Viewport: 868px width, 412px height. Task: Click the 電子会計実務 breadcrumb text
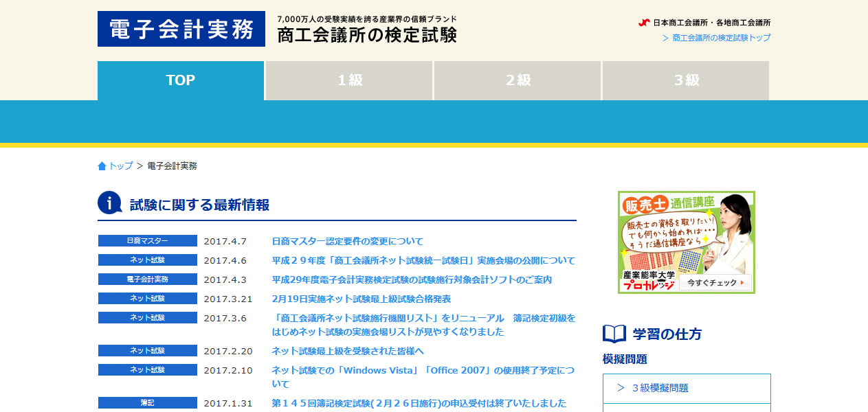coord(172,166)
